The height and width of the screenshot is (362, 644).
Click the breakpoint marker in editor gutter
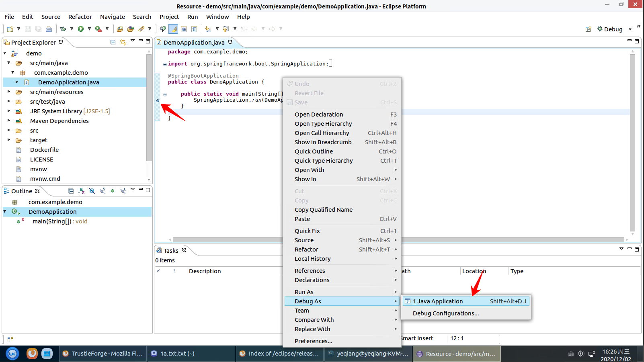click(x=158, y=100)
